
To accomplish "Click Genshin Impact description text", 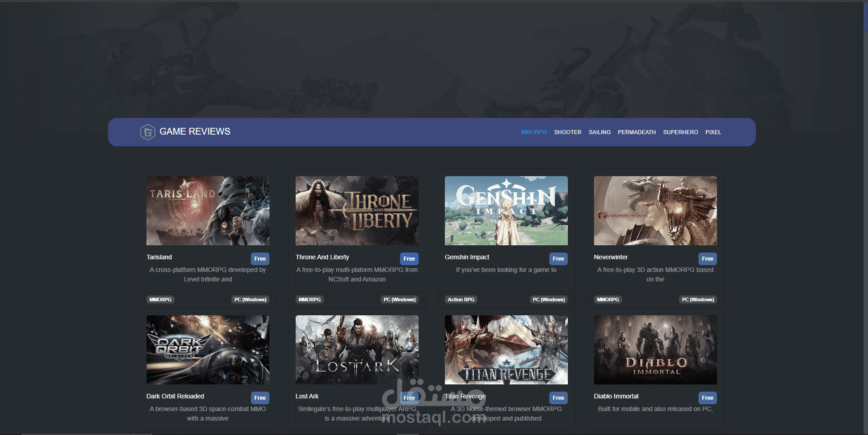I will [x=506, y=270].
